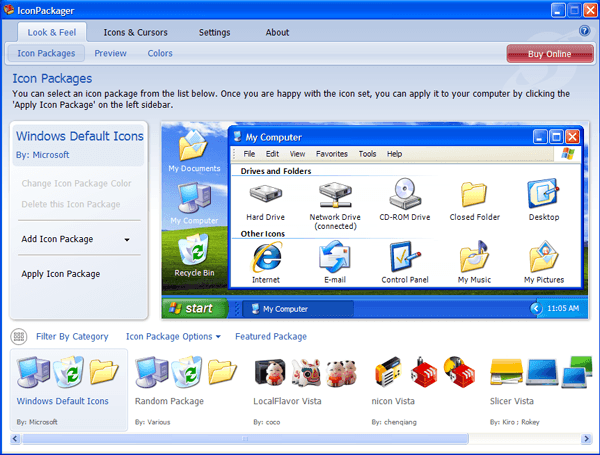Open the Icon Package Options dropdown
This screenshot has width=600, height=455.
click(x=173, y=336)
